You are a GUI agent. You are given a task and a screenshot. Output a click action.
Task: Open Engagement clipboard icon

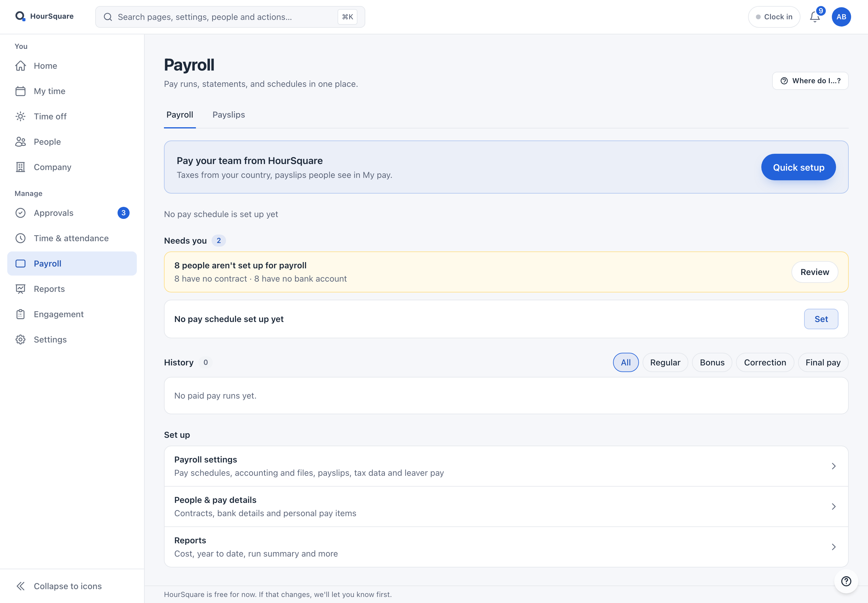pos(20,314)
